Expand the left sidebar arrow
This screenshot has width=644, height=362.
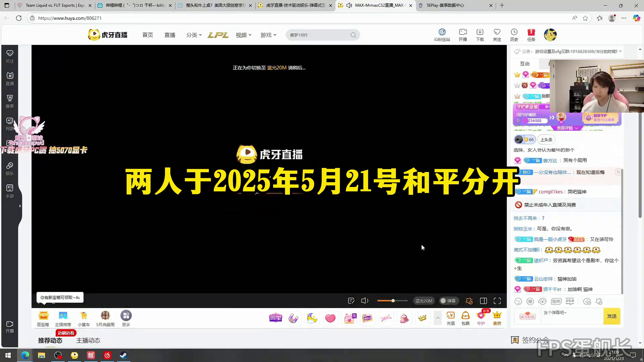pyautogui.click(x=20, y=206)
